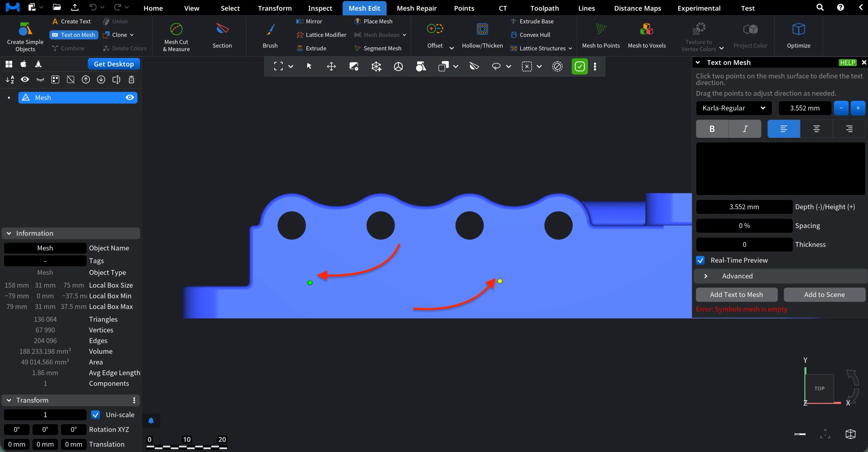
Task: Switch to the Mesh Repair tab
Action: 416,8
